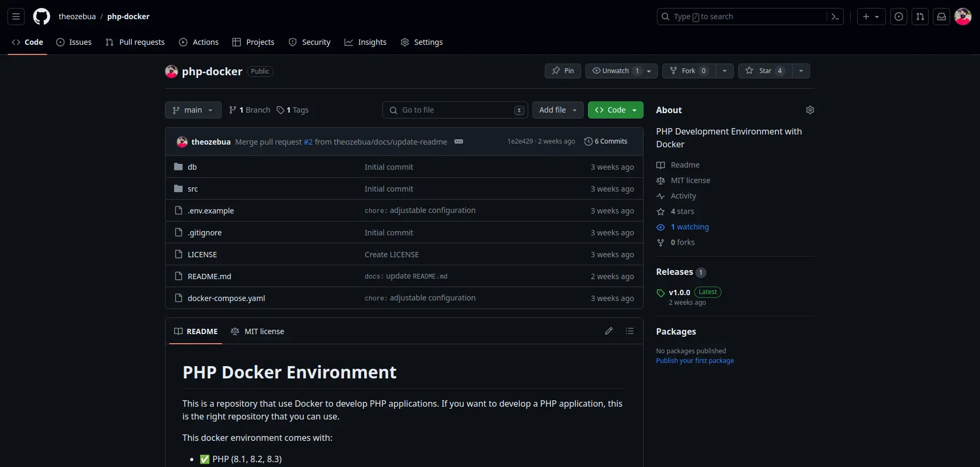Click theozebua commit author avatar

pos(182,141)
